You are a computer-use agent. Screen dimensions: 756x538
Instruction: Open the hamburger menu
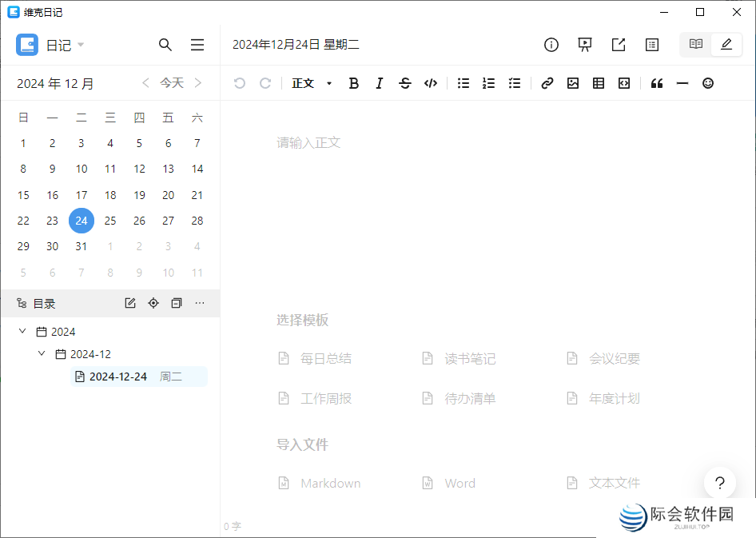click(x=197, y=45)
